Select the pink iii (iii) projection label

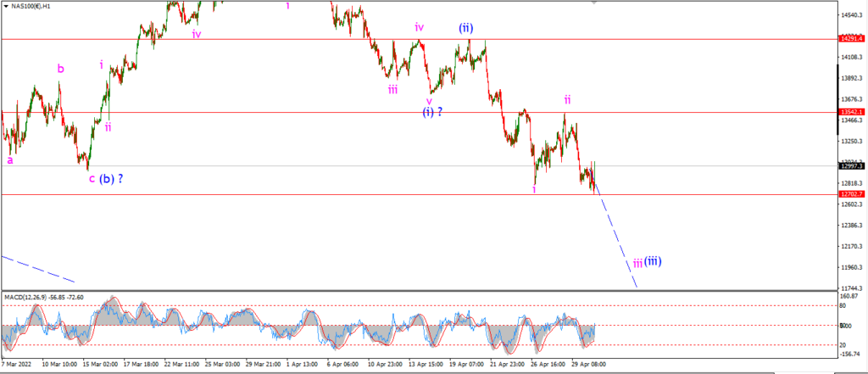click(647, 261)
